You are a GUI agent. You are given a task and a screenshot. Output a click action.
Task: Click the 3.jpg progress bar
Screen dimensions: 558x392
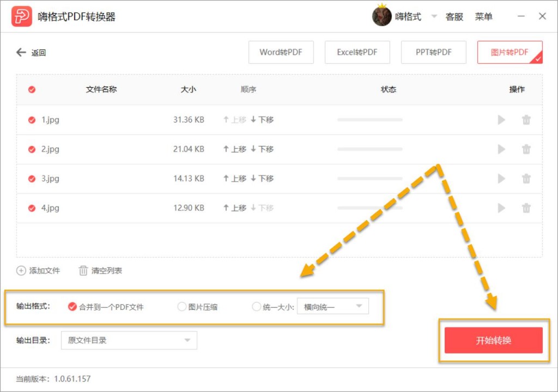pos(370,179)
